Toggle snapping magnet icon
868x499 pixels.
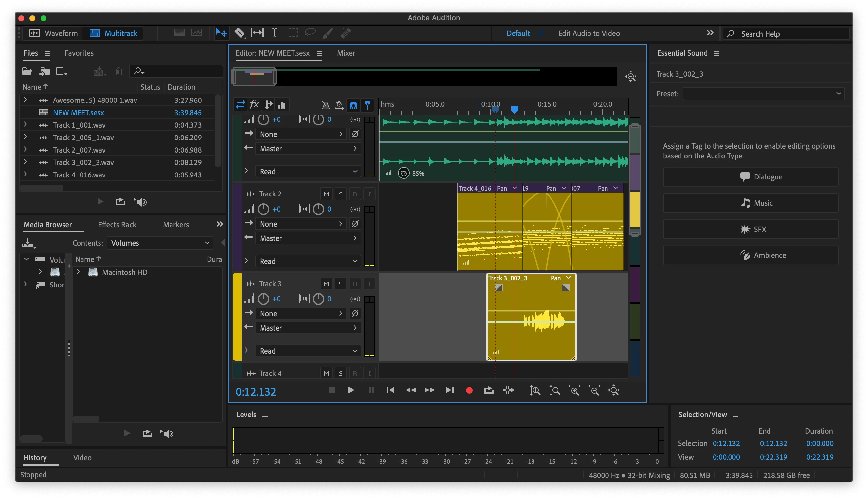tap(353, 105)
